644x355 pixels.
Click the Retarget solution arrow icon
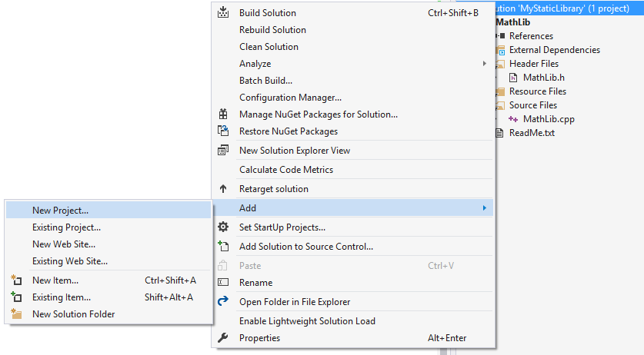[x=223, y=189]
